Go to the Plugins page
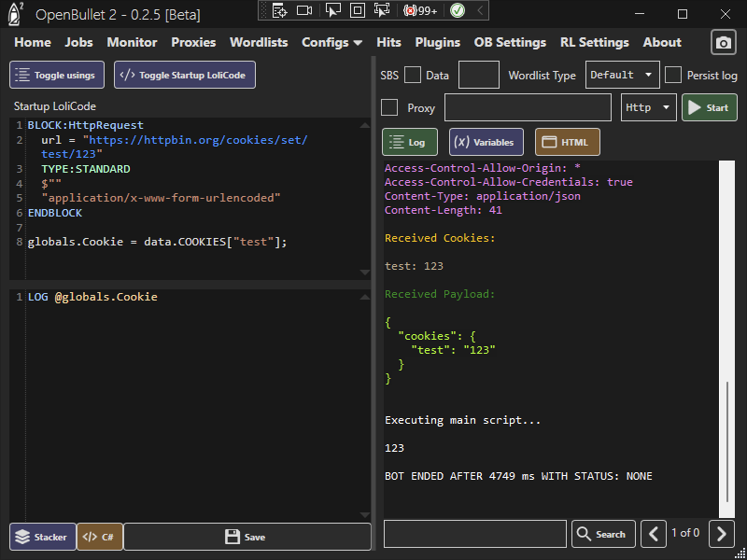747x560 pixels. point(438,42)
